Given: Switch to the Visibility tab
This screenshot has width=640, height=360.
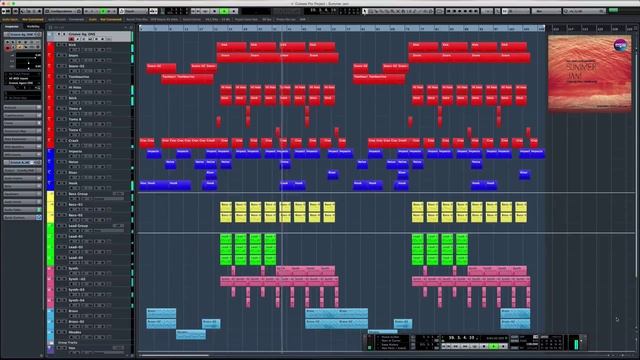Looking at the screenshot, I should (33, 27).
